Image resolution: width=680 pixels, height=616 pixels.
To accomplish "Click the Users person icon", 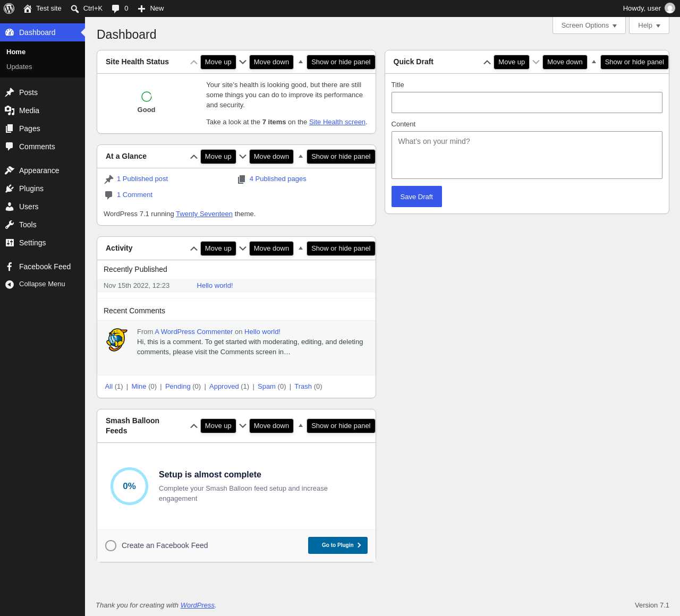I will [10, 207].
